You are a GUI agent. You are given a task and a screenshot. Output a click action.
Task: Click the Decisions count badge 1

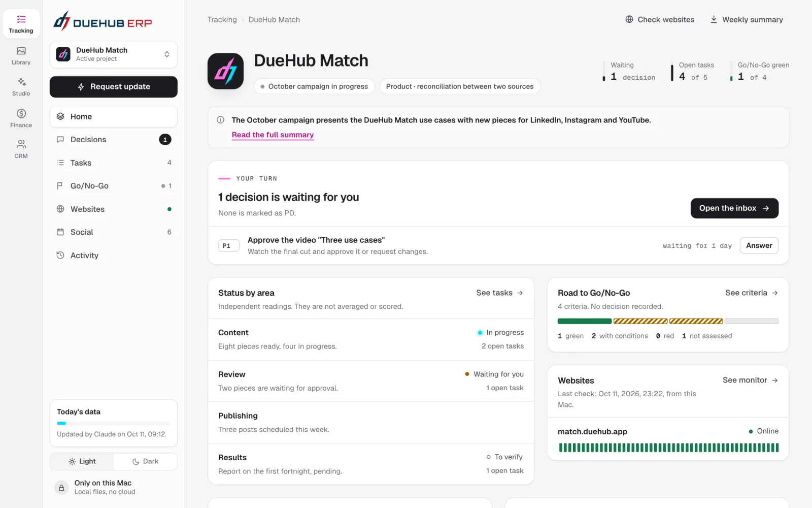(x=165, y=140)
